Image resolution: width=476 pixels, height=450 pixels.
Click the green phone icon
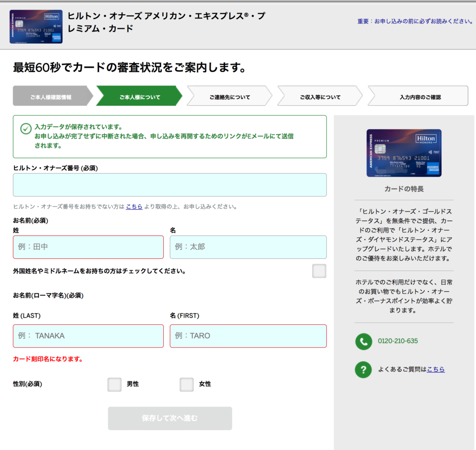364,341
